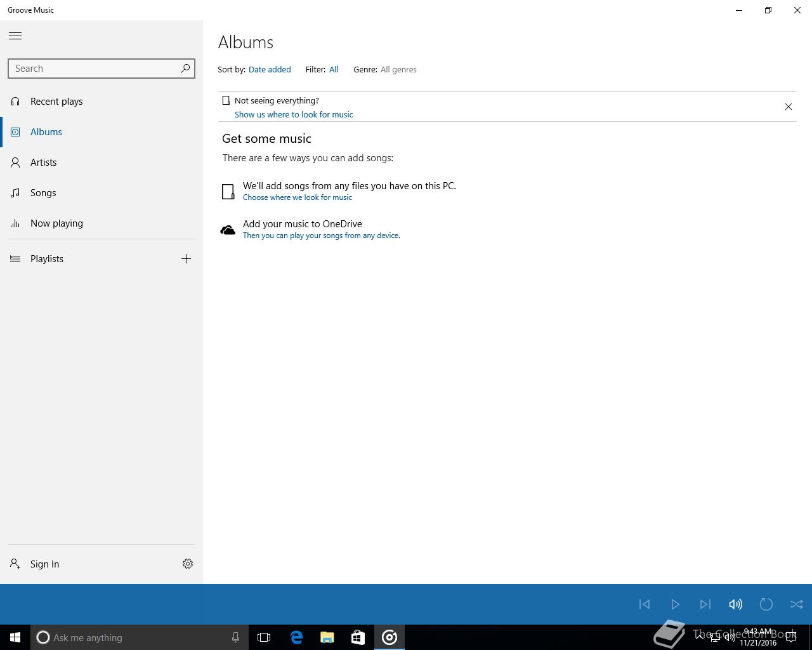Click the search magnifier icon
This screenshot has height=650, width=812.
coord(185,69)
